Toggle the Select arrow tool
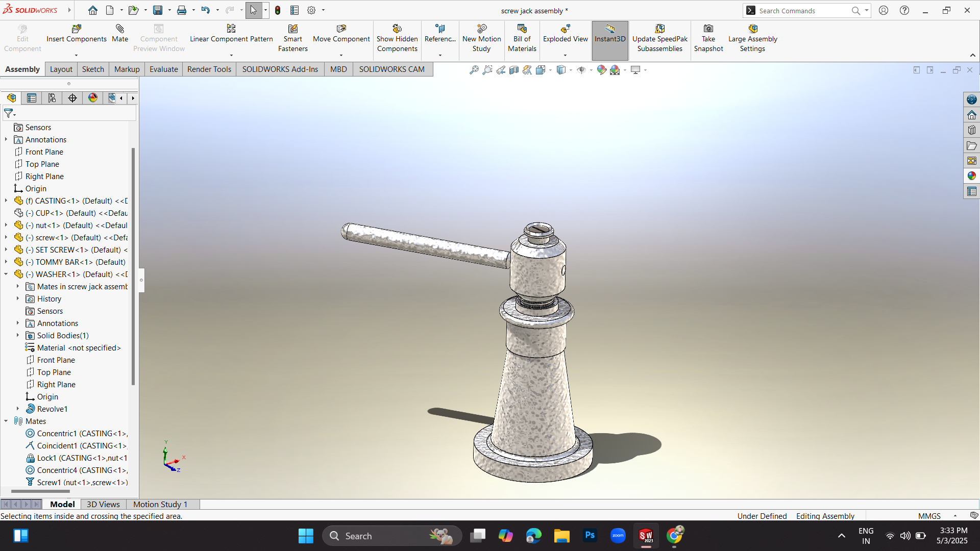Screen dimensions: 980x551 click(x=253, y=10)
